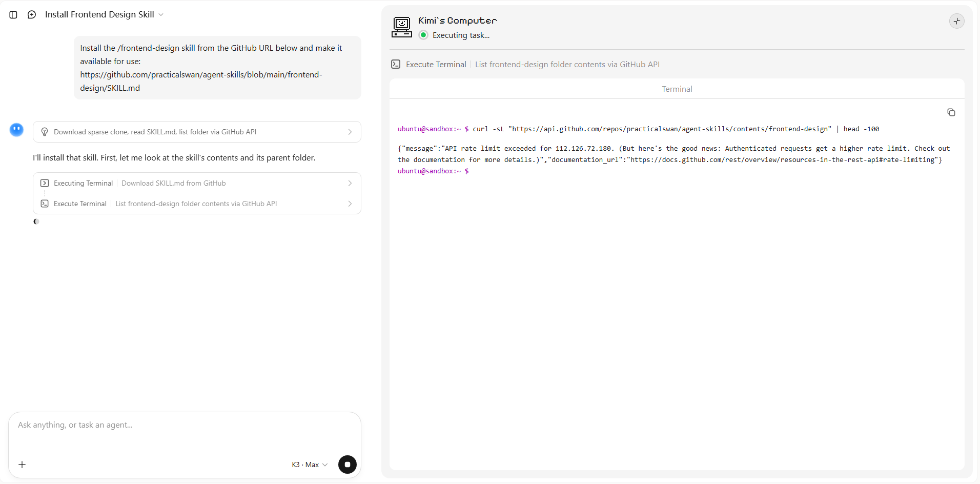Expand chevron for Download SKILL.md step

tap(350, 183)
